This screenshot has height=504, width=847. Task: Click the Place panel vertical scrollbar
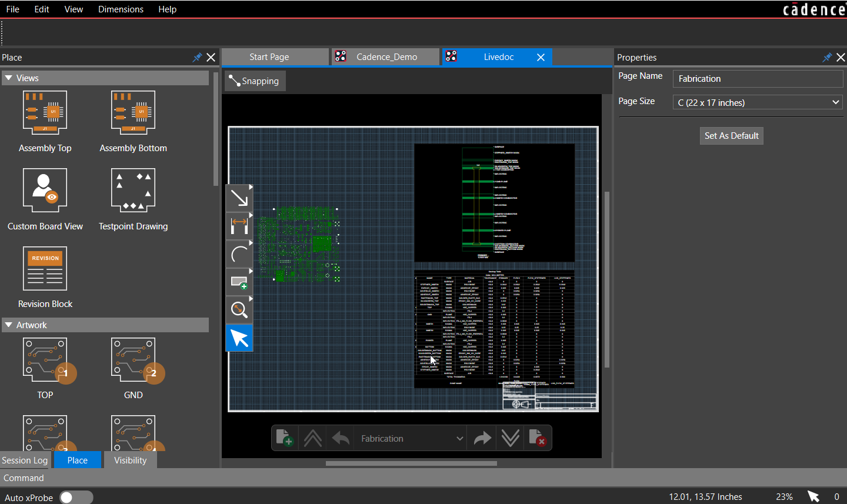(x=216, y=129)
